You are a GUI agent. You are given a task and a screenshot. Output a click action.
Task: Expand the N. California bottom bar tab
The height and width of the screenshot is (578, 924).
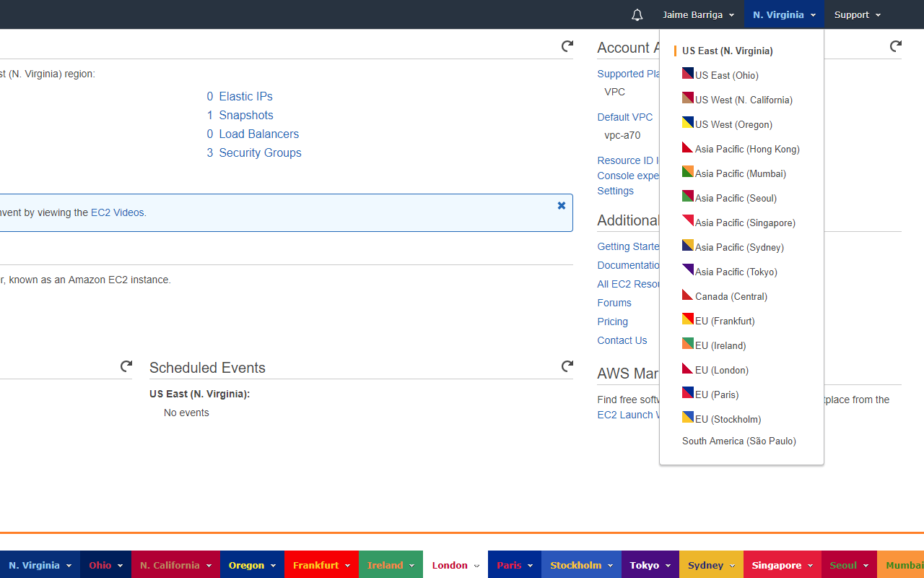[175, 565]
